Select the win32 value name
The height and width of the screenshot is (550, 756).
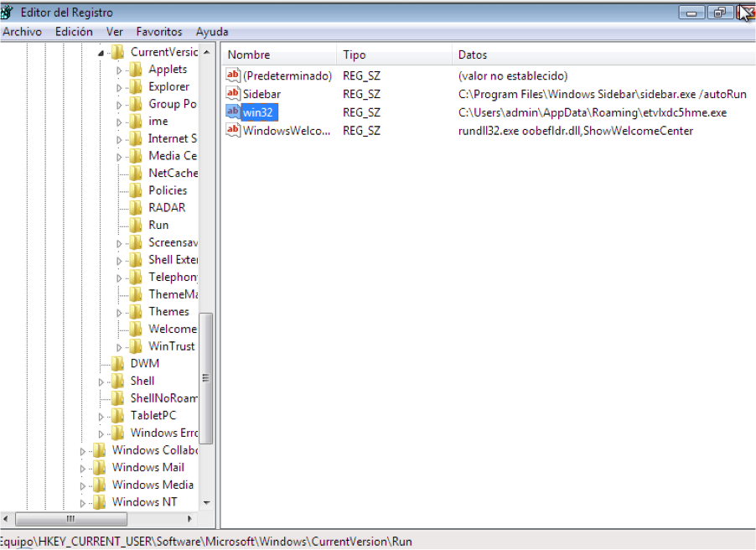click(x=259, y=112)
